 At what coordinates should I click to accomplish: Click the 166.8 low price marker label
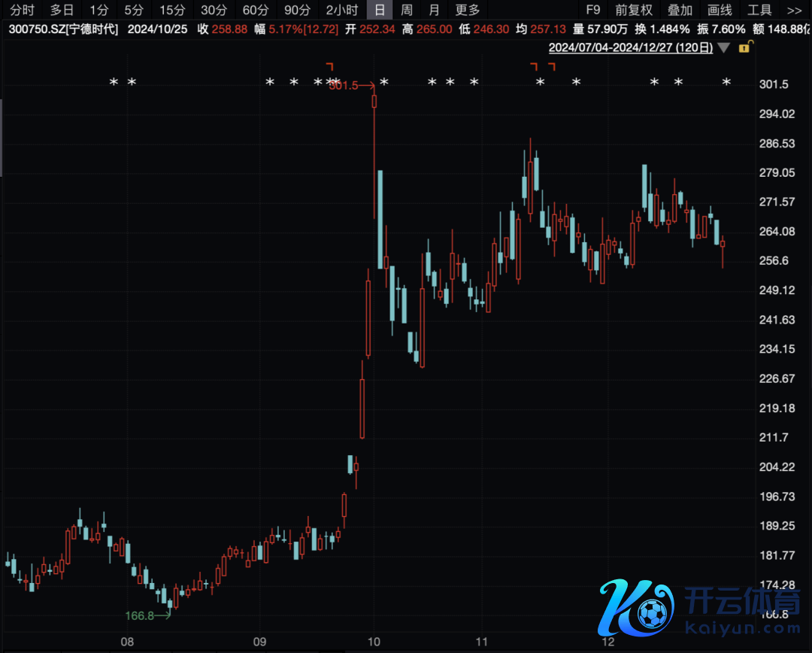[139, 615]
